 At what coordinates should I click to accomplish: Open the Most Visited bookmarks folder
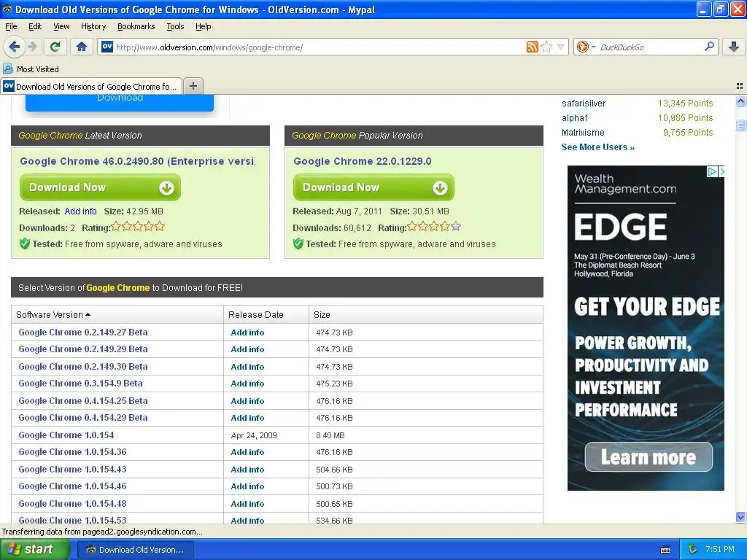point(31,69)
